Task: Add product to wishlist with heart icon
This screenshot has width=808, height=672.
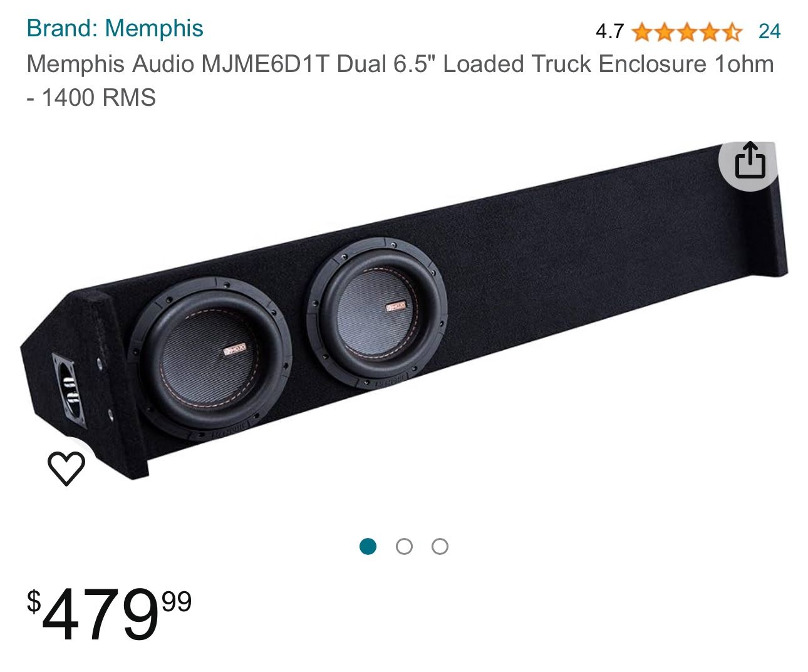Action: point(66,468)
